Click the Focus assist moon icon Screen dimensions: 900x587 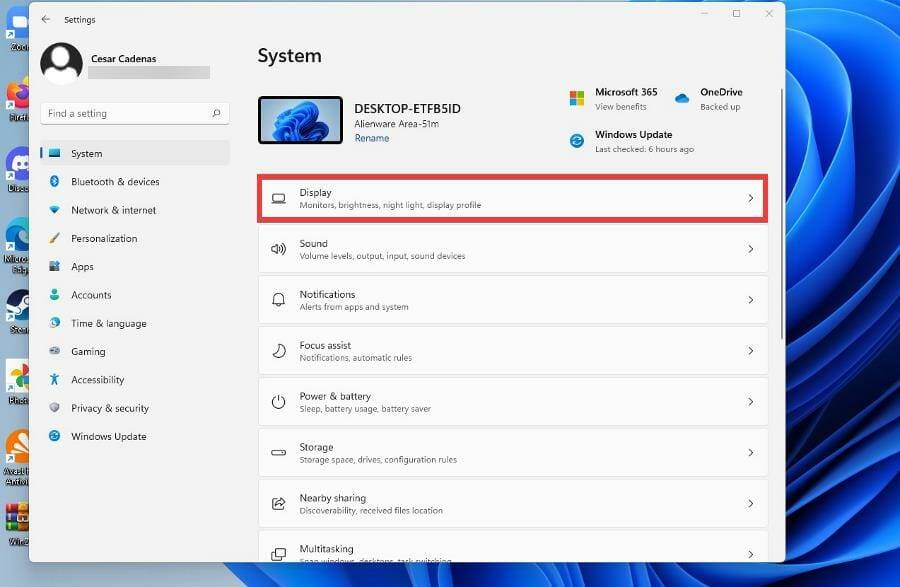[x=279, y=350]
